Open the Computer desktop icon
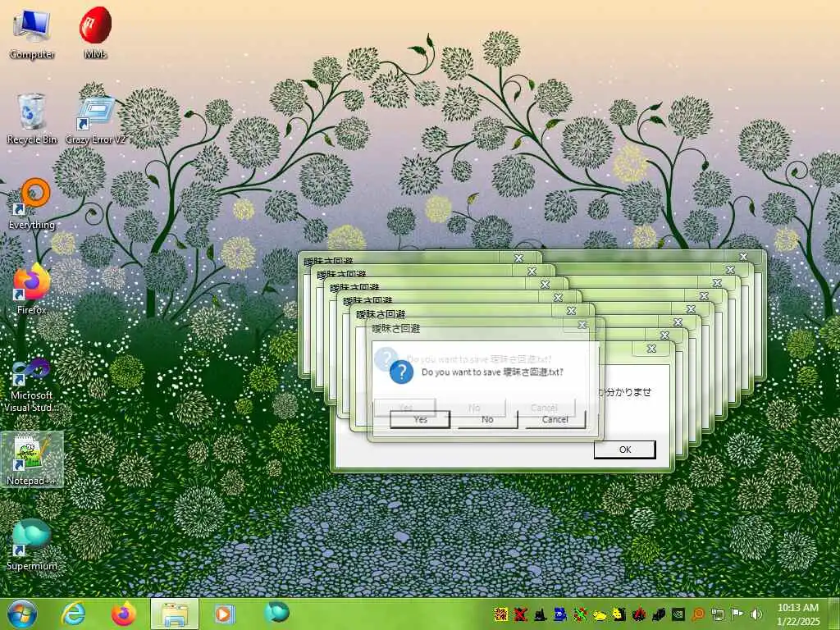 tap(32, 32)
